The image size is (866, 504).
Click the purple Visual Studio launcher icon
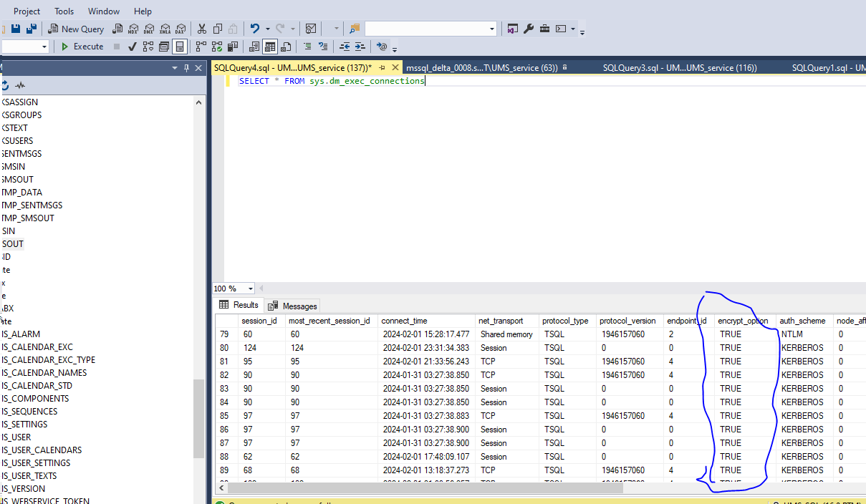(x=513, y=29)
